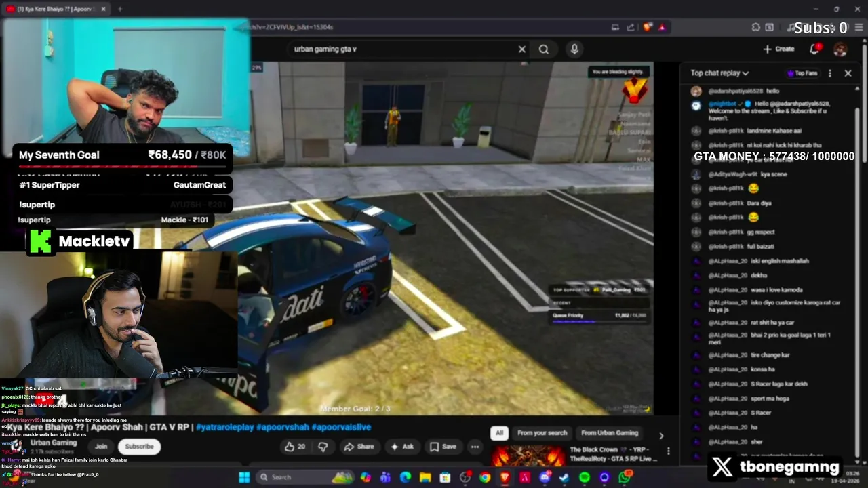The image size is (868, 488).
Task: Open Brave Rewards triangle icon
Action: [x=662, y=27]
